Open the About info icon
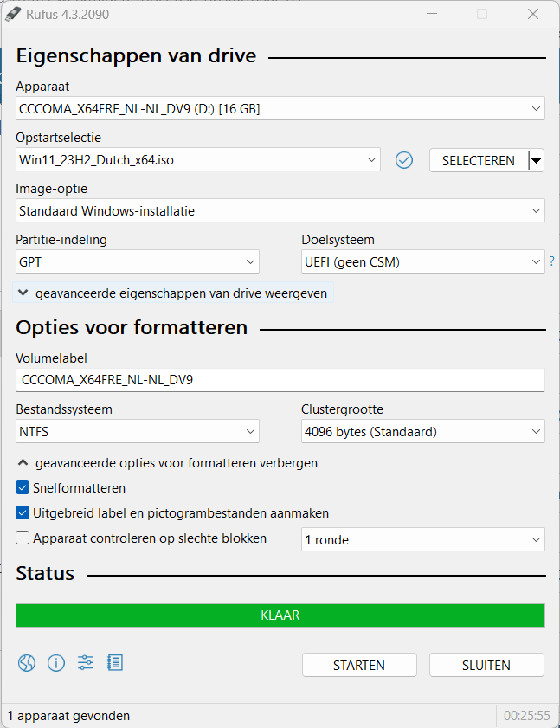This screenshot has height=728, width=560. [56, 663]
